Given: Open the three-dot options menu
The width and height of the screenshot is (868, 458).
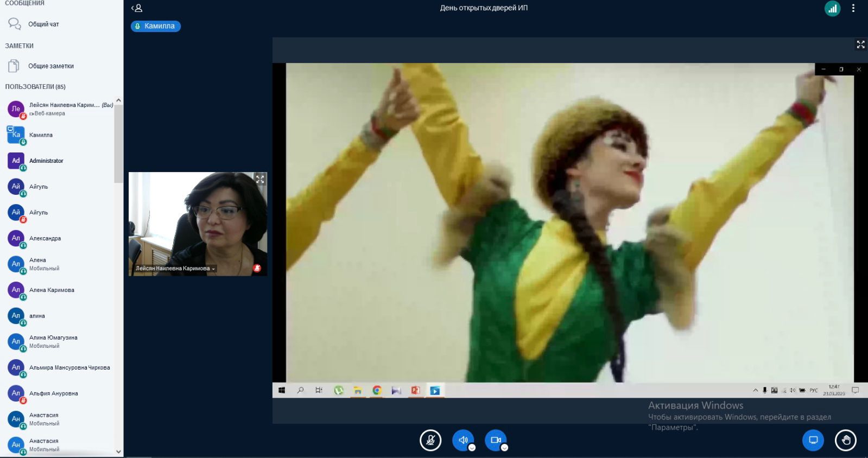Looking at the screenshot, I should (853, 8).
